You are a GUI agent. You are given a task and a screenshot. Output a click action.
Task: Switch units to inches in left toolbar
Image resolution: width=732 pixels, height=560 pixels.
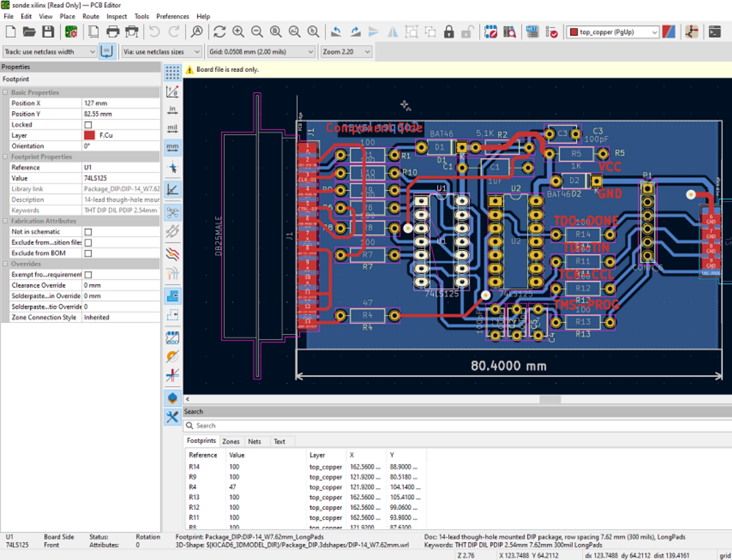(x=173, y=109)
